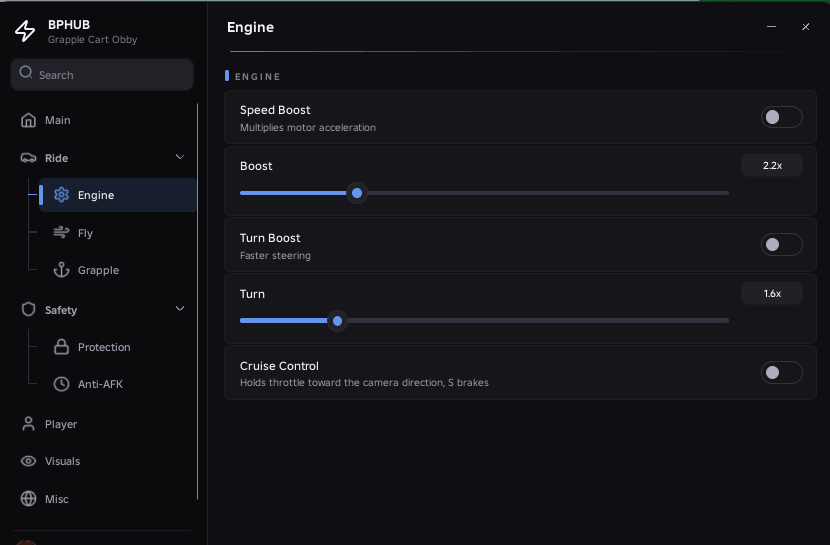Click the Ride car icon
Viewport: 830px width, 545px height.
tap(28, 158)
